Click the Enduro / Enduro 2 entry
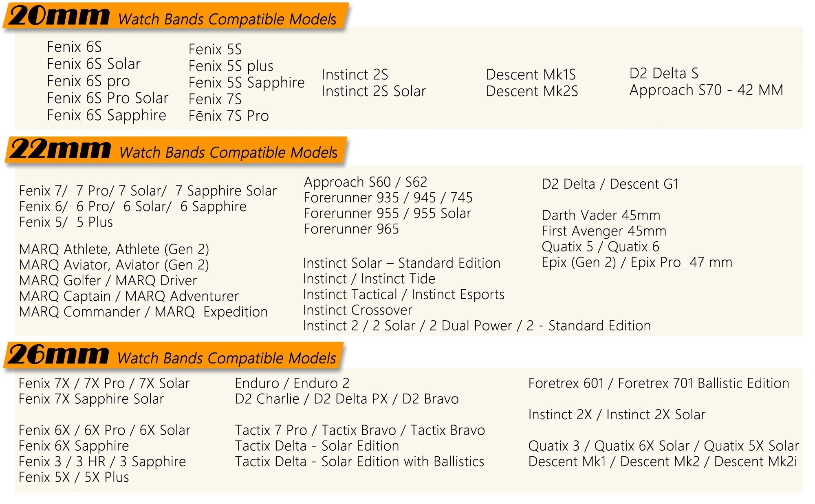The width and height of the screenshot is (815, 504). [x=292, y=383]
